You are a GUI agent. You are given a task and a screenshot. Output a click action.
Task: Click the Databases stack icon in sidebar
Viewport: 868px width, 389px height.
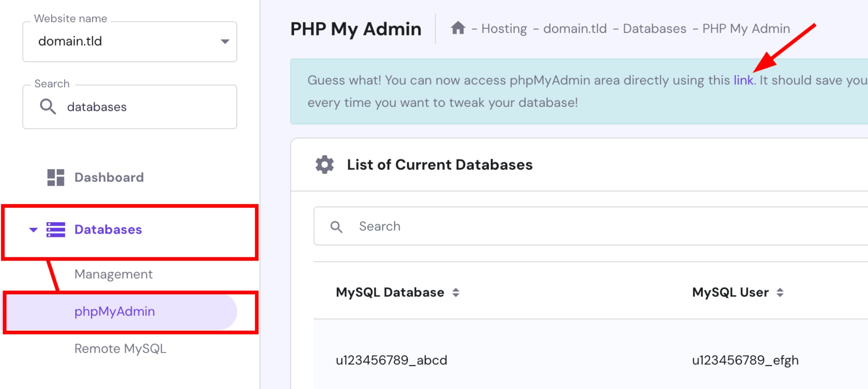point(55,229)
